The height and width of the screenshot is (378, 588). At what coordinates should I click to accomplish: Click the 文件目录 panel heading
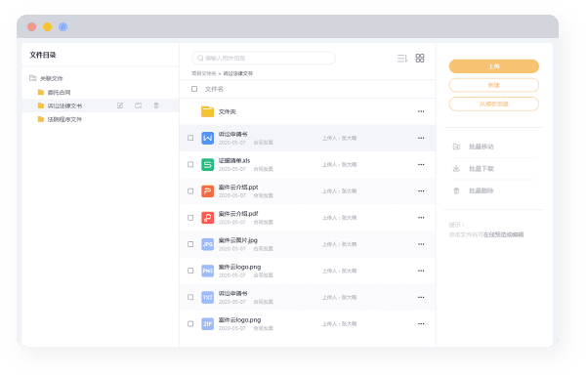coord(43,55)
